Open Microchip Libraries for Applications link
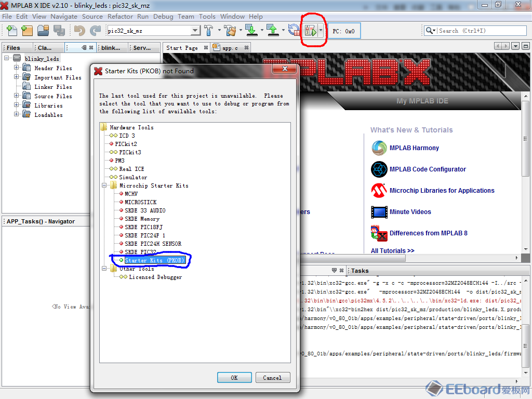Screen dimensions: 532x399 click(442, 190)
